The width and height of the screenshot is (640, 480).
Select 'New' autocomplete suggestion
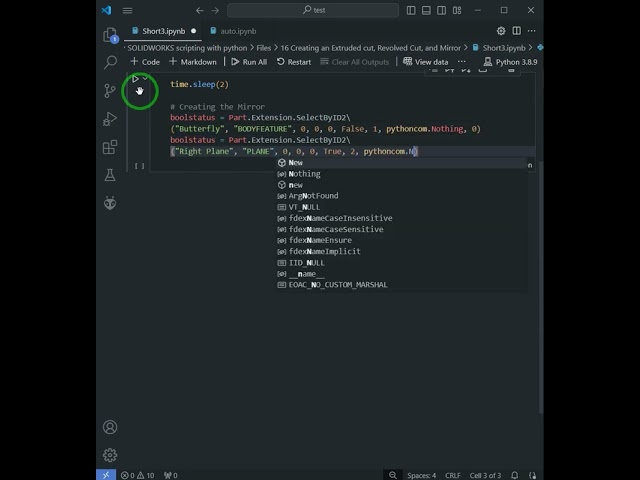pos(402,162)
